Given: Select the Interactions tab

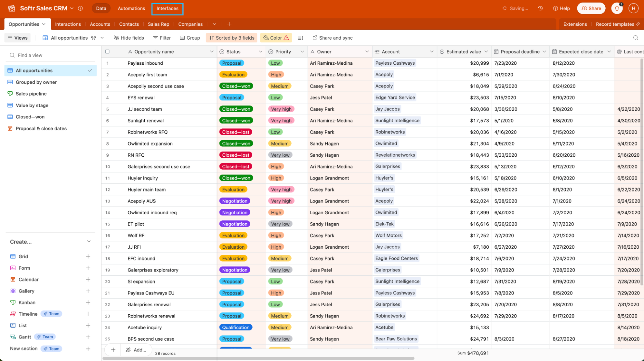Looking at the screenshot, I should point(68,24).
